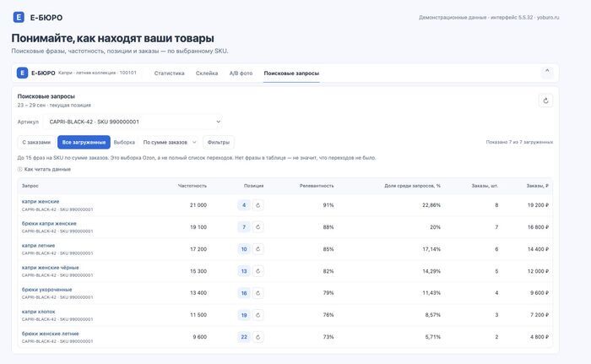591x364 pixels.
Task: Toggle the С заказами filter
Action: click(36, 142)
